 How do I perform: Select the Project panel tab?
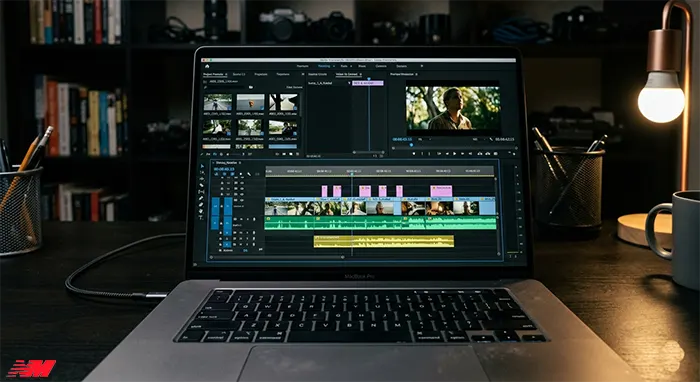(x=213, y=74)
